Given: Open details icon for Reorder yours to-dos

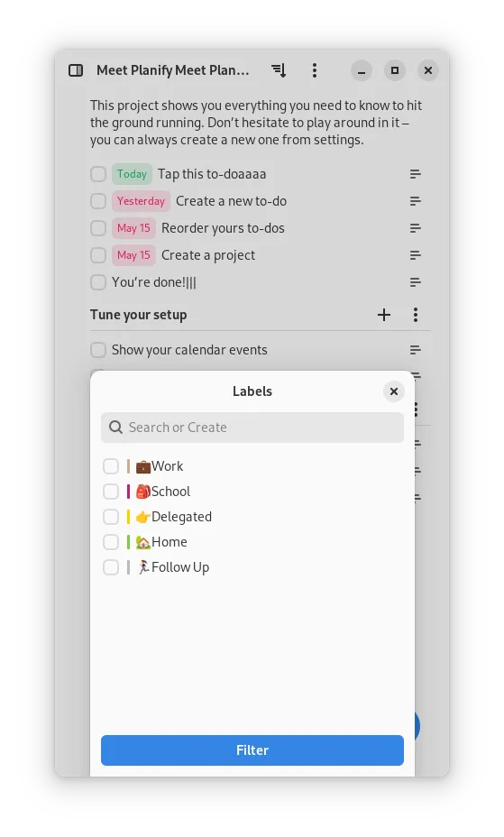Looking at the screenshot, I should pos(416,228).
